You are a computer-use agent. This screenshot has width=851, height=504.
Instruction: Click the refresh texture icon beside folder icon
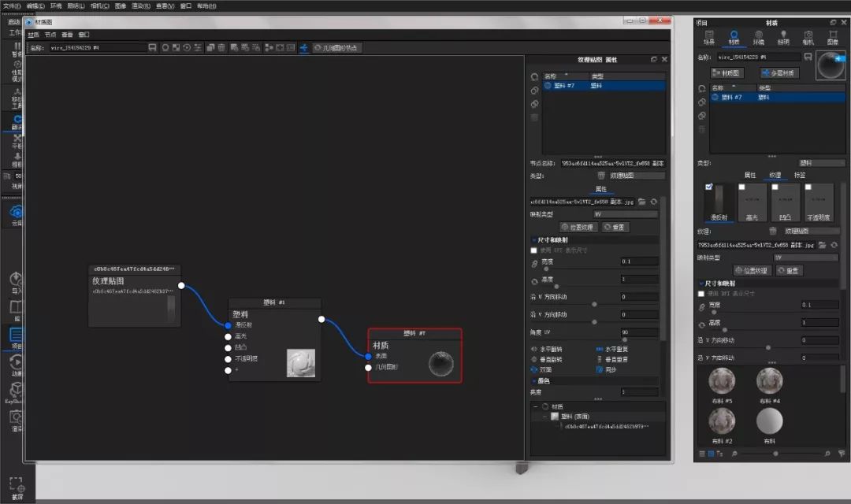[654, 202]
